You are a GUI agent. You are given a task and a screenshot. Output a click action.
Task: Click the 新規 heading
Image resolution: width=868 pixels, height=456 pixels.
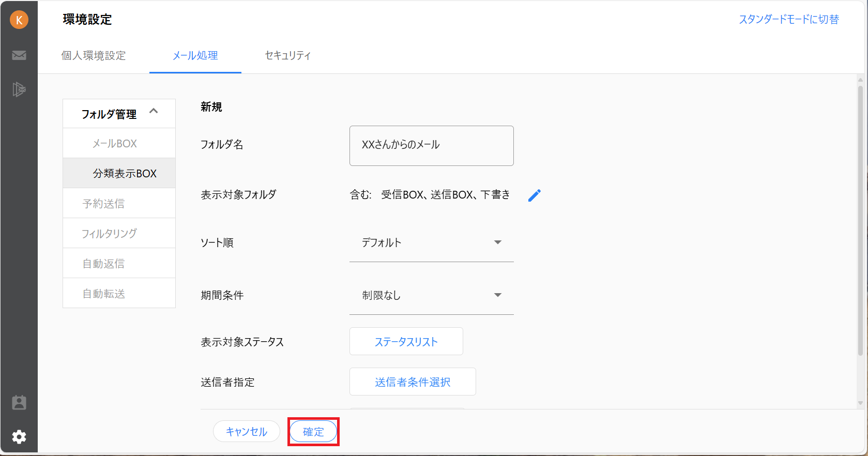[211, 107]
